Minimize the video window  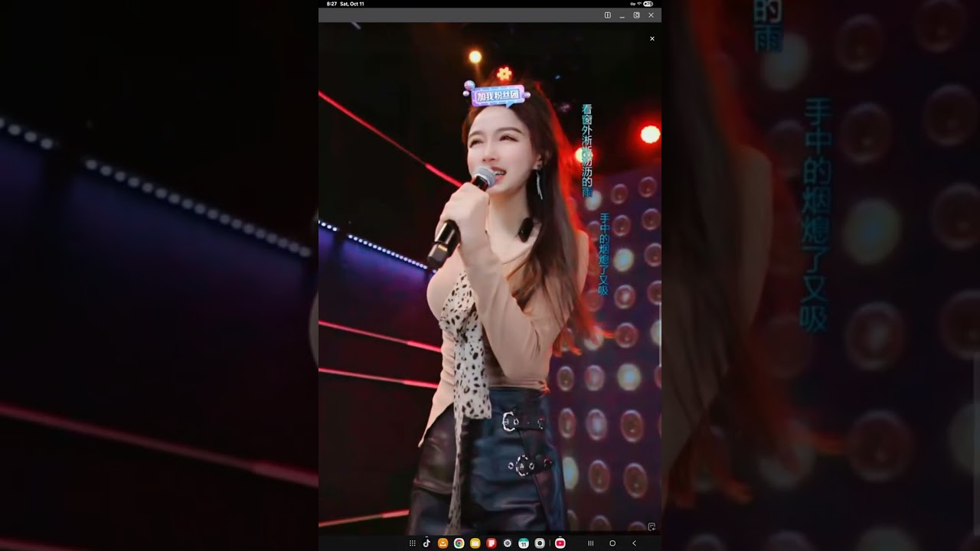tap(623, 15)
